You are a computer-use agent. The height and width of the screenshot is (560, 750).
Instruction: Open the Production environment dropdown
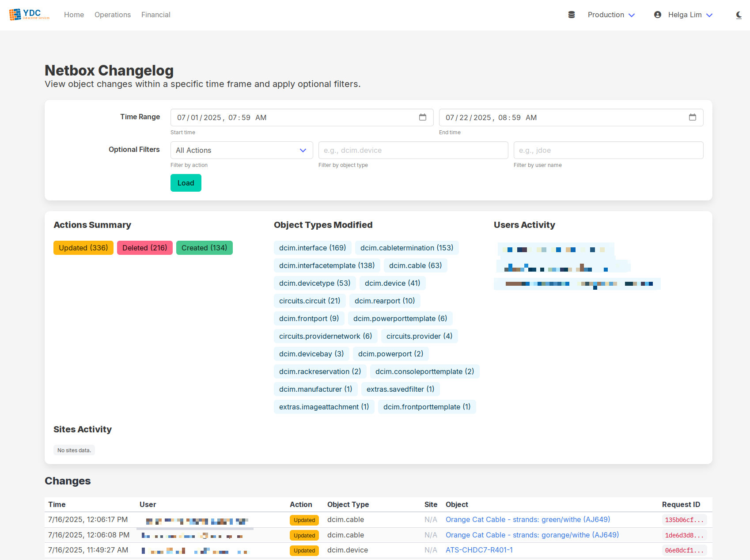(x=611, y=15)
